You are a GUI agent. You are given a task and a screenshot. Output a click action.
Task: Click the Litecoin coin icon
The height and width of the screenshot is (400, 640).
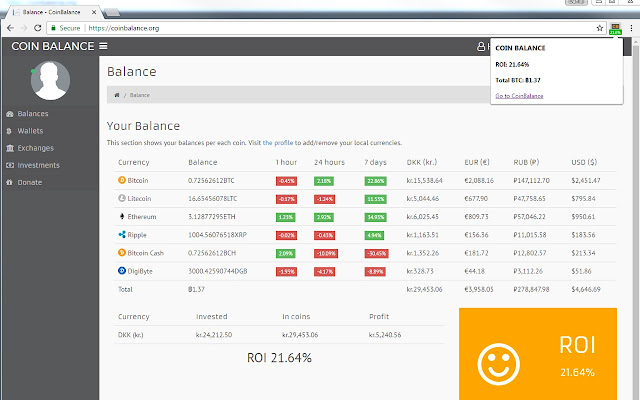[x=122, y=198]
